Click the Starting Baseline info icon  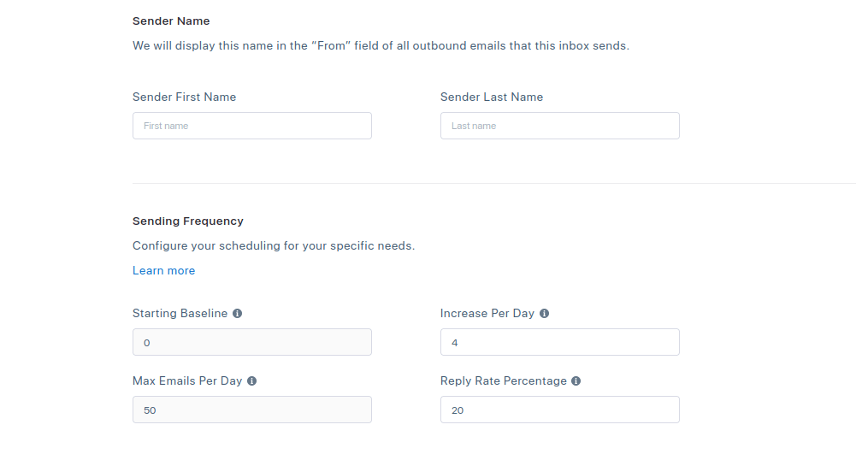(x=238, y=314)
